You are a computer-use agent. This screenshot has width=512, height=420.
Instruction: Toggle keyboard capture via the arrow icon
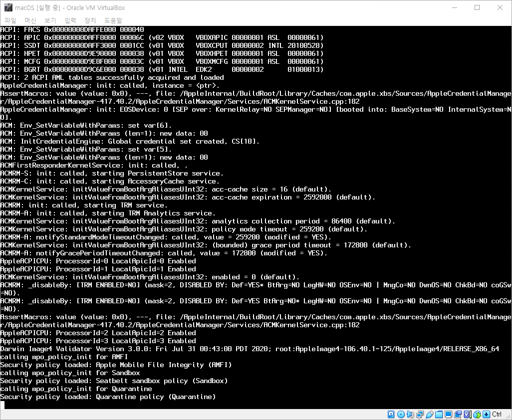tap(487, 415)
